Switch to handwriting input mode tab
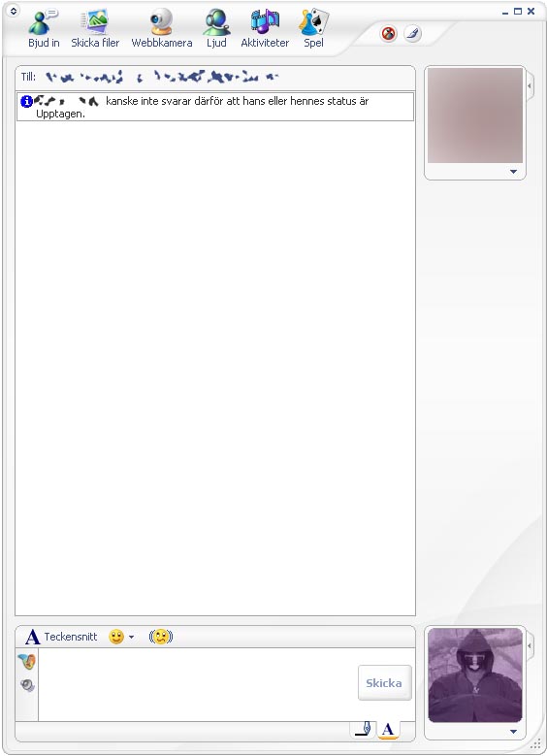The width and height of the screenshot is (547, 756). 364,730
